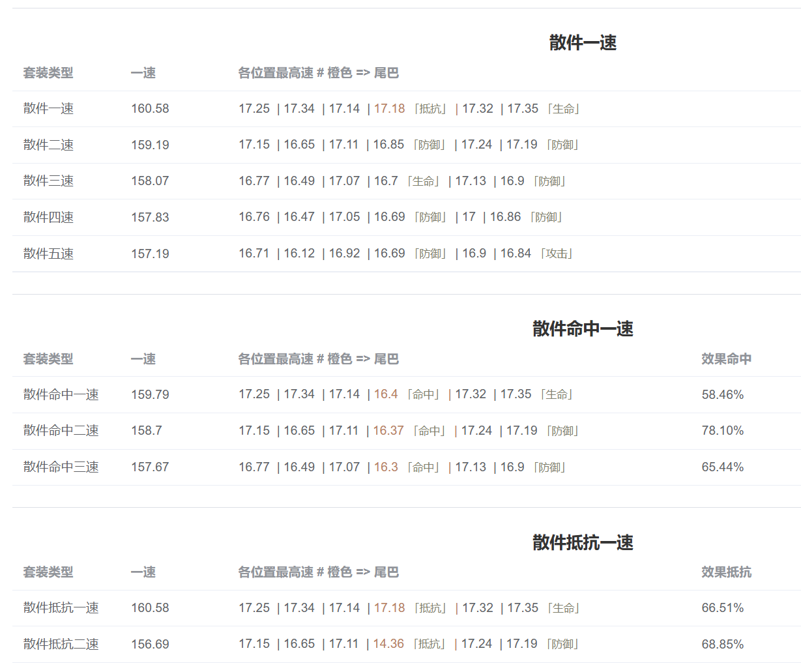Click the 散件命中一速 section heading
Screen dimensions: 801x672
coord(583,329)
